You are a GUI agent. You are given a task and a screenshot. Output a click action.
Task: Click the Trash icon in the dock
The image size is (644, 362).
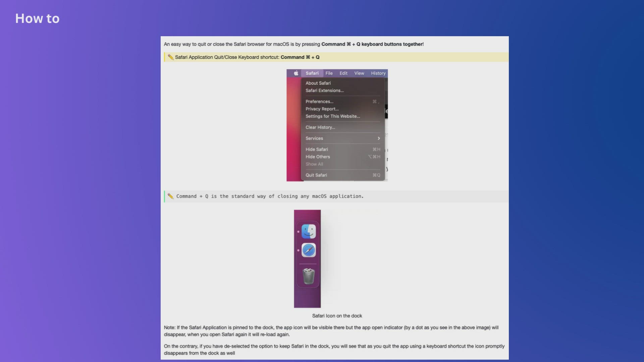click(308, 276)
